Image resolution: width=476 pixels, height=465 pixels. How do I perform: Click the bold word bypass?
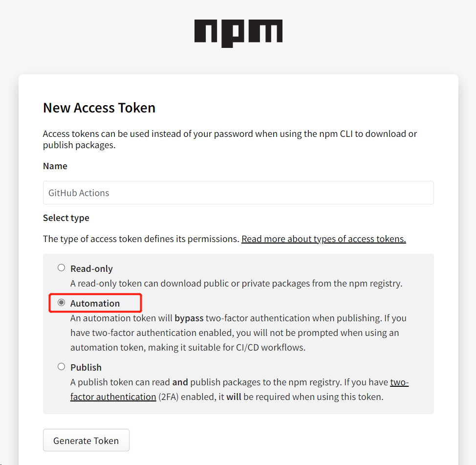[x=189, y=318]
